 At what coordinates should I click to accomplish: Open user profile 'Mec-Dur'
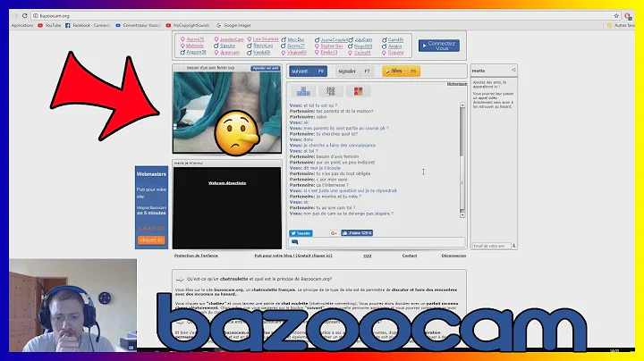click(x=296, y=40)
